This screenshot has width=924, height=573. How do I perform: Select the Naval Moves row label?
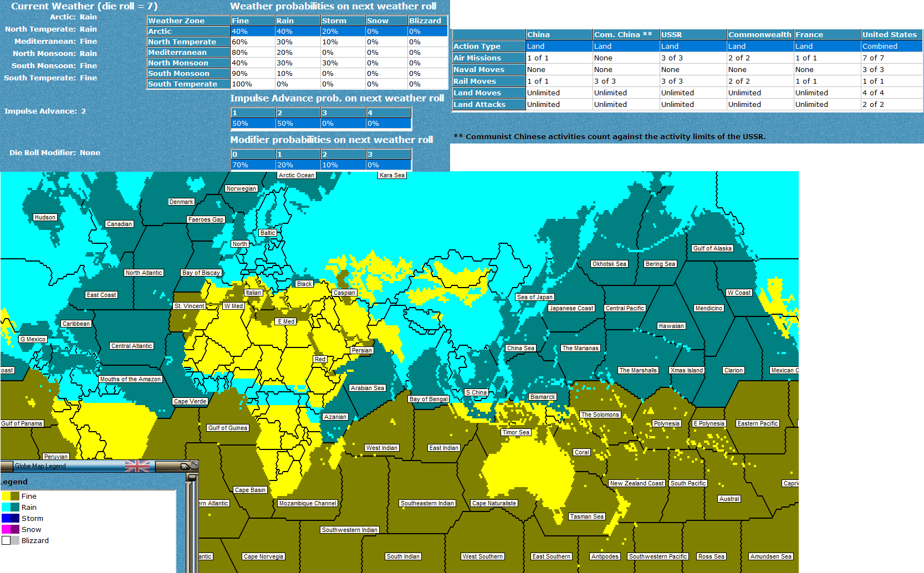(x=489, y=70)
